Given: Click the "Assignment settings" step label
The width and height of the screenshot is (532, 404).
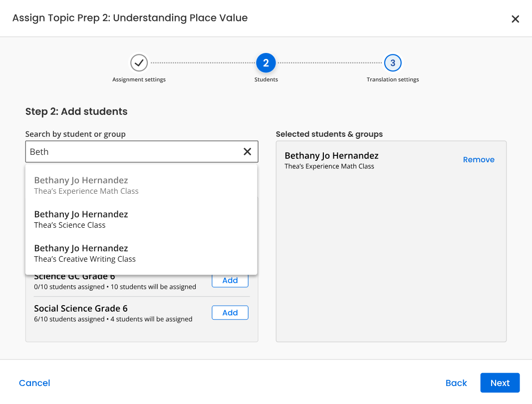Looking at the screenshot, I should (x=139, y=79).
